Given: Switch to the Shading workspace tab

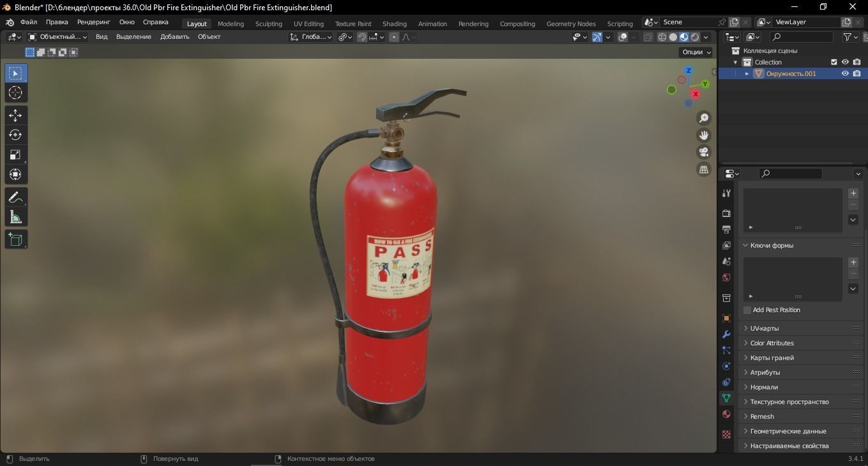Looking at the screenshot, I should click(x=394, y=24).
